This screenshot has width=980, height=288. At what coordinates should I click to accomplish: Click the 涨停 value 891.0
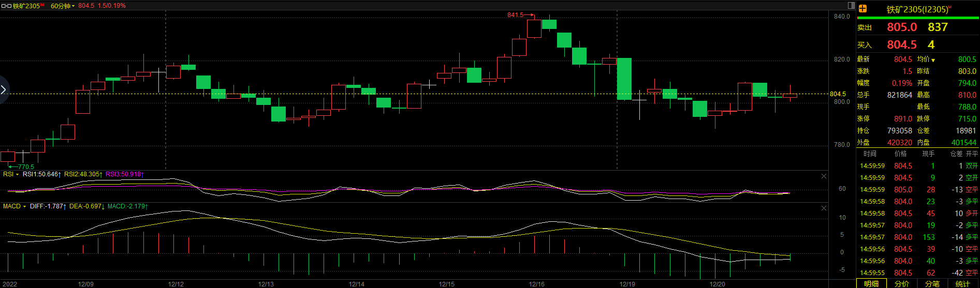point(903,119)
